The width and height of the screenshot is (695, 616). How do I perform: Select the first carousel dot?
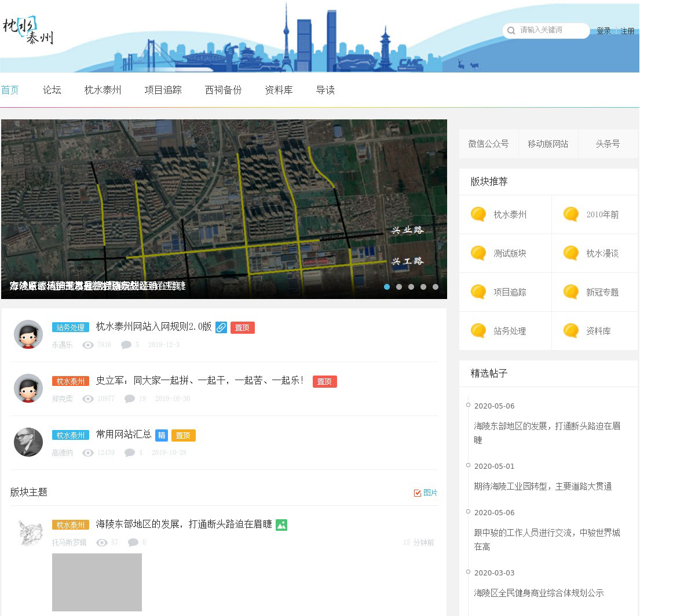(387, 287)
